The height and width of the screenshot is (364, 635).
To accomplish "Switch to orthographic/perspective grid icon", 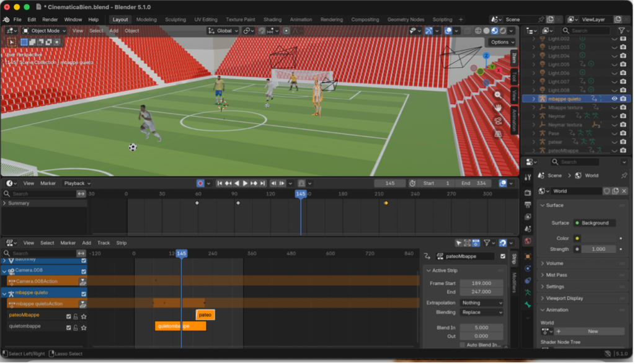I will pyautogui.click(x=498, y=134).
